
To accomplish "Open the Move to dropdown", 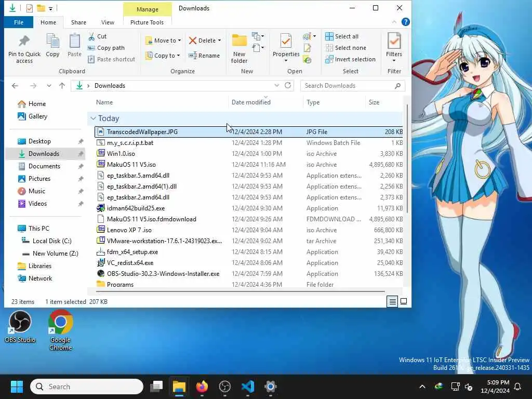I will pos(164,41).
